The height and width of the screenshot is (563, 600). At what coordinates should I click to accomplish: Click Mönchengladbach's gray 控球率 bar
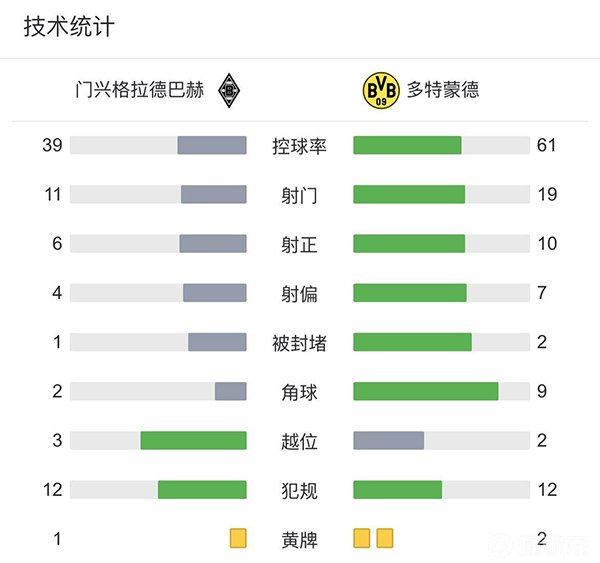click(212, 146)
